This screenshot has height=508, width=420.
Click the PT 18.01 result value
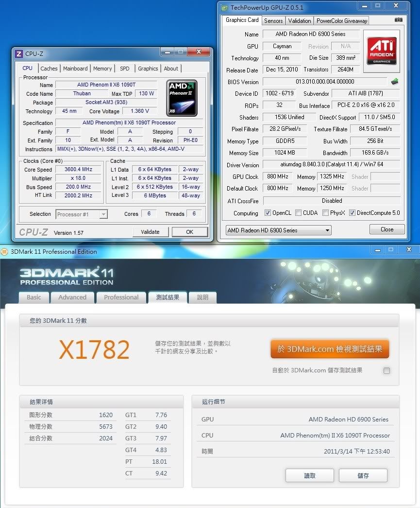pos(160,462)
